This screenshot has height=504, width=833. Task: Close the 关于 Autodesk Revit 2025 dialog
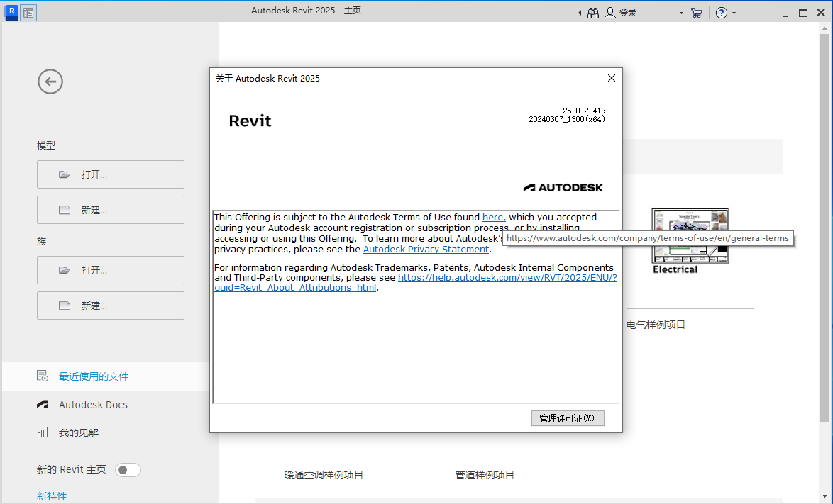pyautogui.click(x=612, y=78)
